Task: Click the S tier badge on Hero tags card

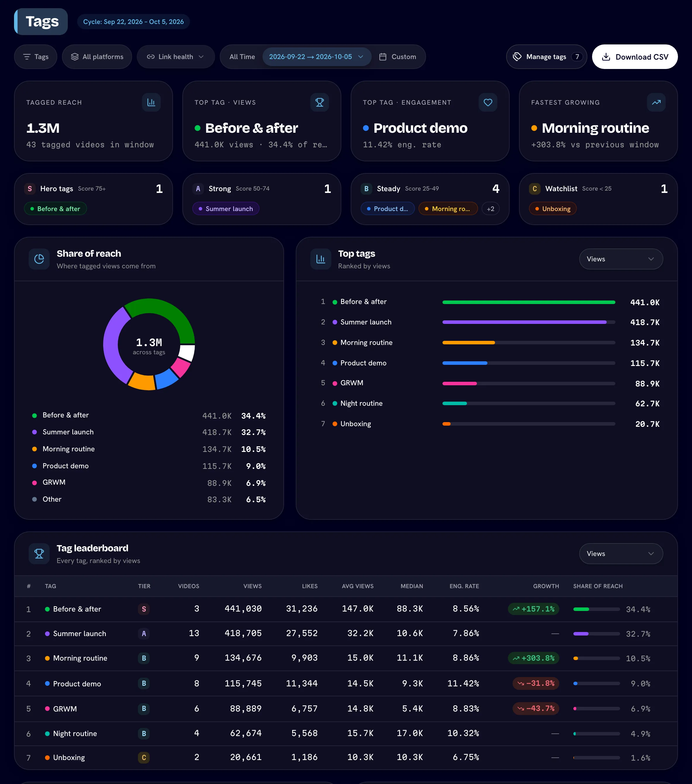Action: pyautogui.click(x=30, y=189)
